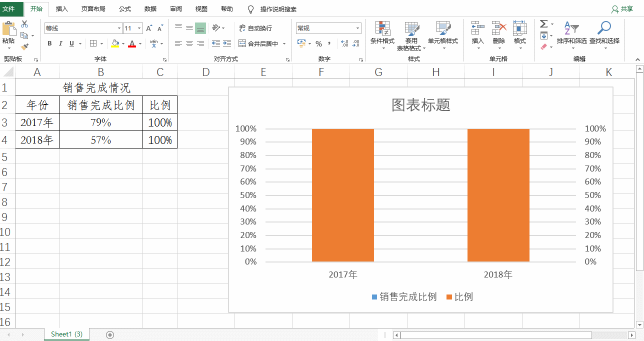The height and width of the screenshot is (341, 644).
Task: Open the font size dropdown
Action: (x=139, y=28)
